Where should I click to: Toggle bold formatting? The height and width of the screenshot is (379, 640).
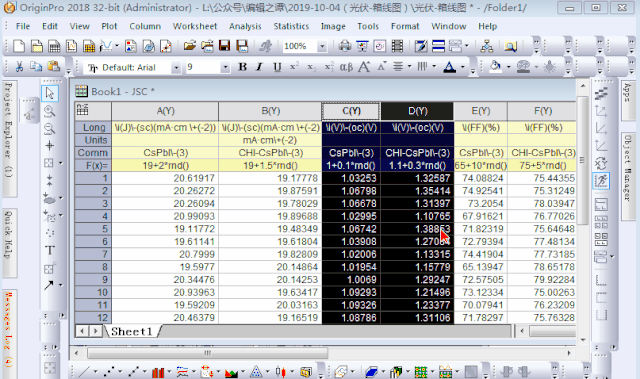[242, 67]
